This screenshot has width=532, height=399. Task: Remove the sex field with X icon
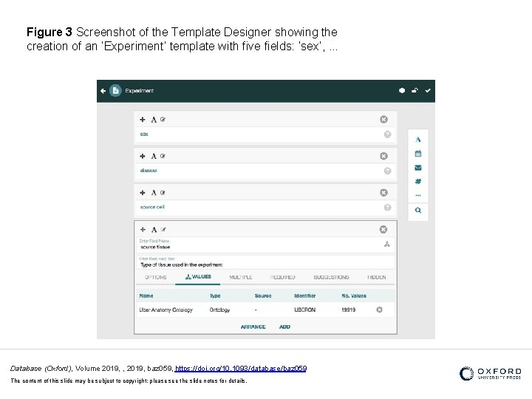pyautogui.click(x=383, y=120)
